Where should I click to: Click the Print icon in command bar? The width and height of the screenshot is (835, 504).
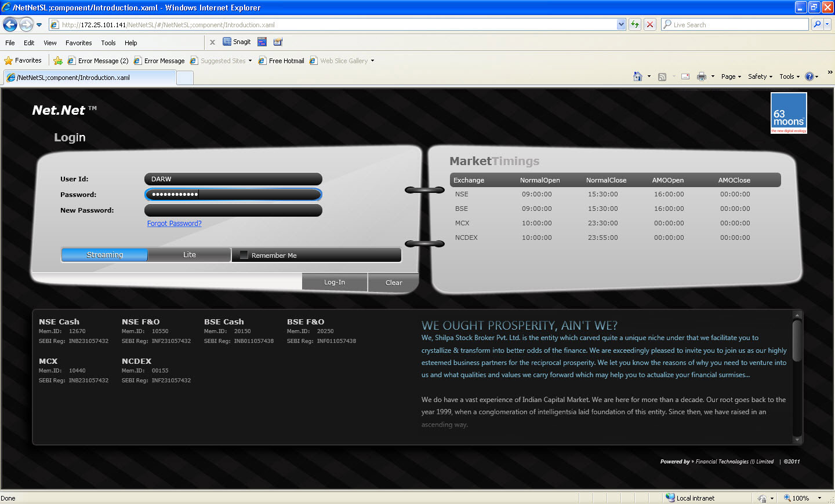[x=701, y=76]
